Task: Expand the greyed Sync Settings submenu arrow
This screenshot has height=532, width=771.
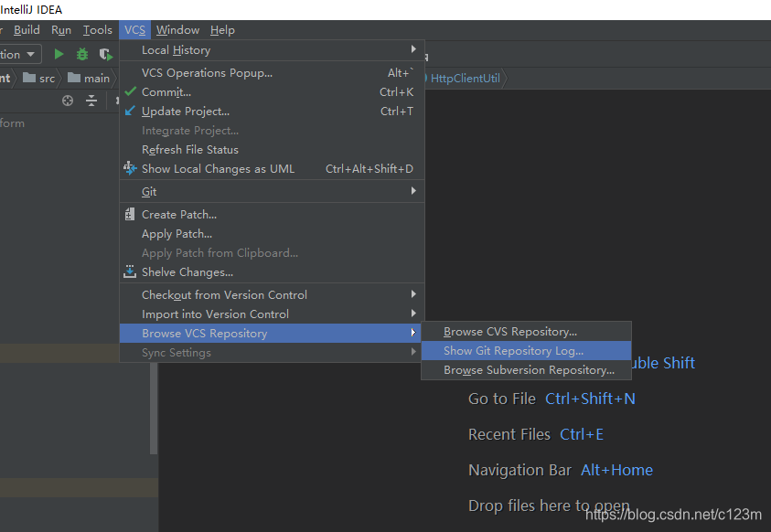Action: (413, 351)
